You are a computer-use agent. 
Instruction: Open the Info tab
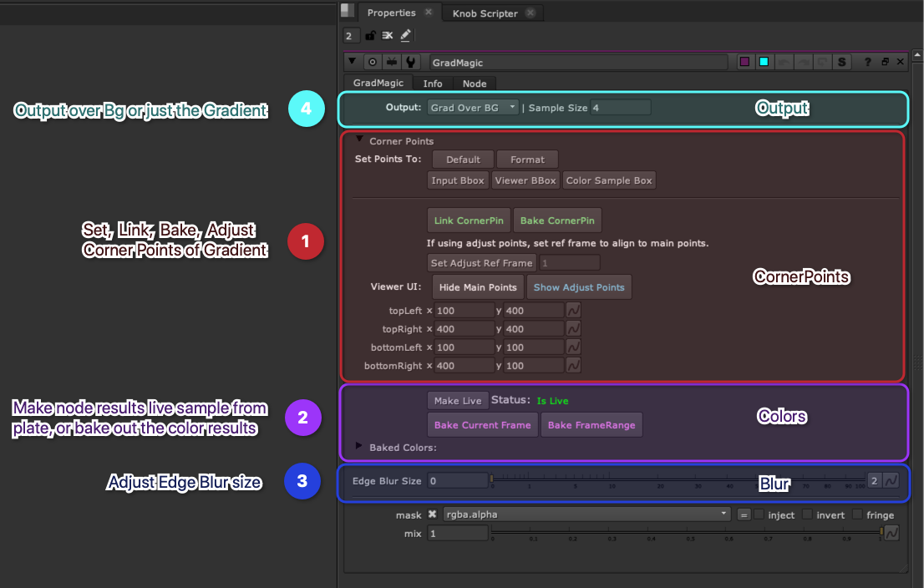pyautogui.click(x=433, y=84)
